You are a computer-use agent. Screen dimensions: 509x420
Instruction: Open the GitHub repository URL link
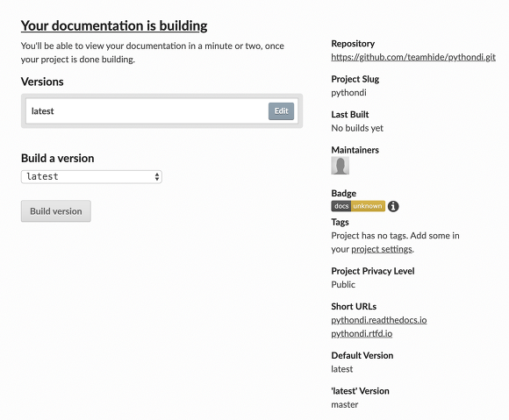tap(413, 57)
